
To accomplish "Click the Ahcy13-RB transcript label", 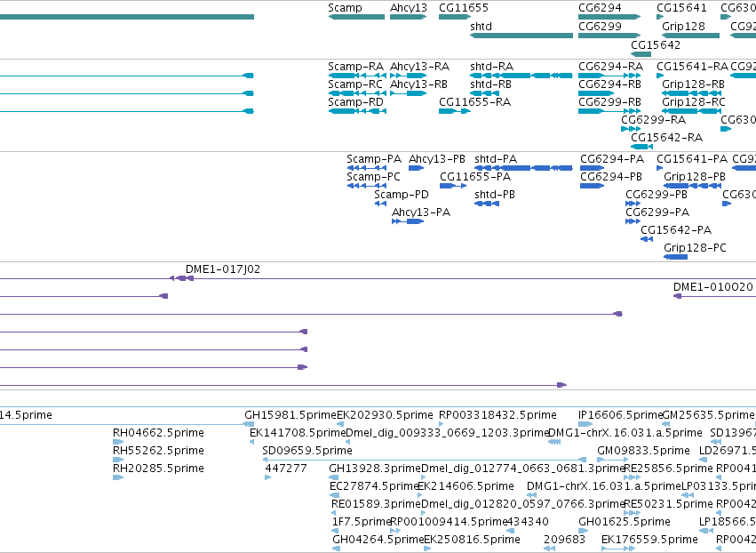I will 418,84.
